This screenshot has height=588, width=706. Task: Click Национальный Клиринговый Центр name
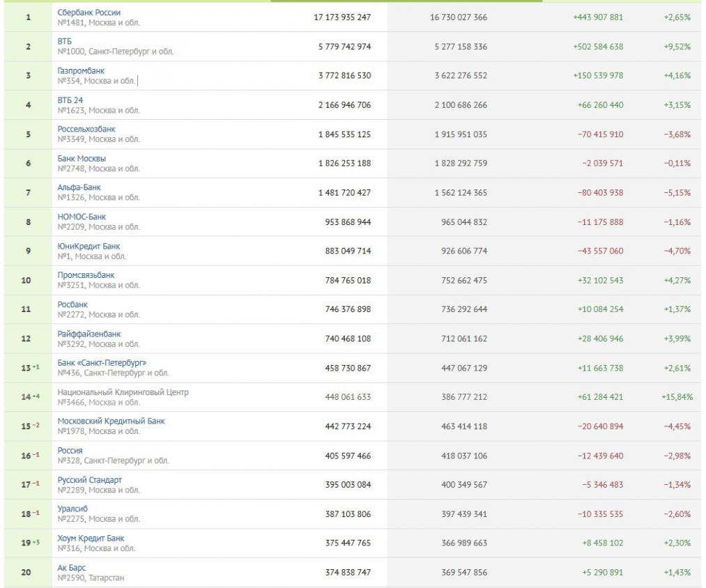(x=123, y=392)
